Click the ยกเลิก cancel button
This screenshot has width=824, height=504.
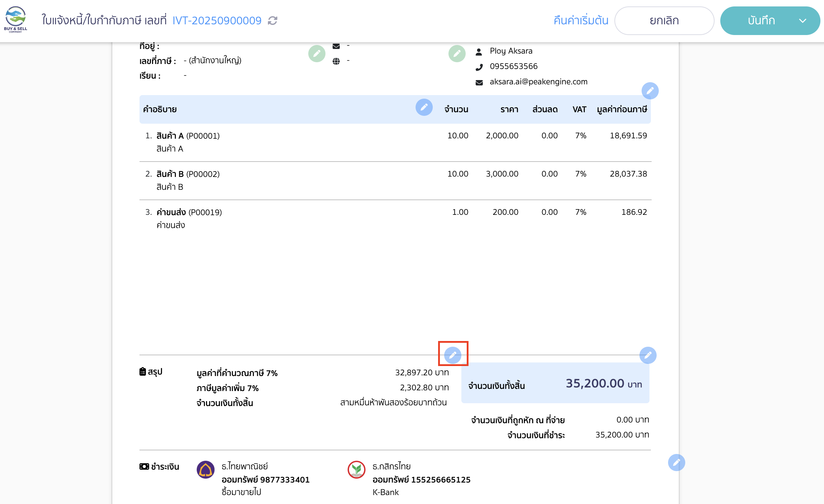tap(664, 21)
